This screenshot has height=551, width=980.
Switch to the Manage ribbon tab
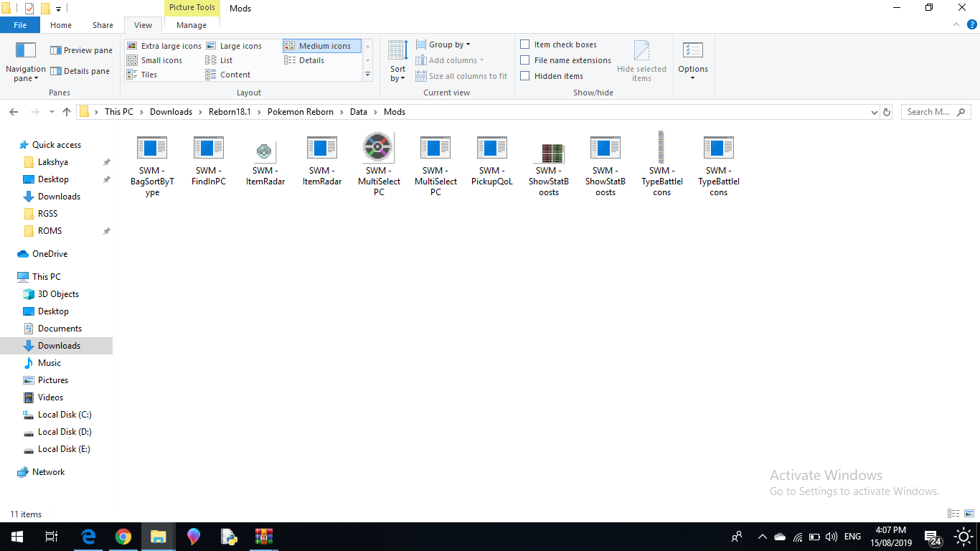click(192, 25)
